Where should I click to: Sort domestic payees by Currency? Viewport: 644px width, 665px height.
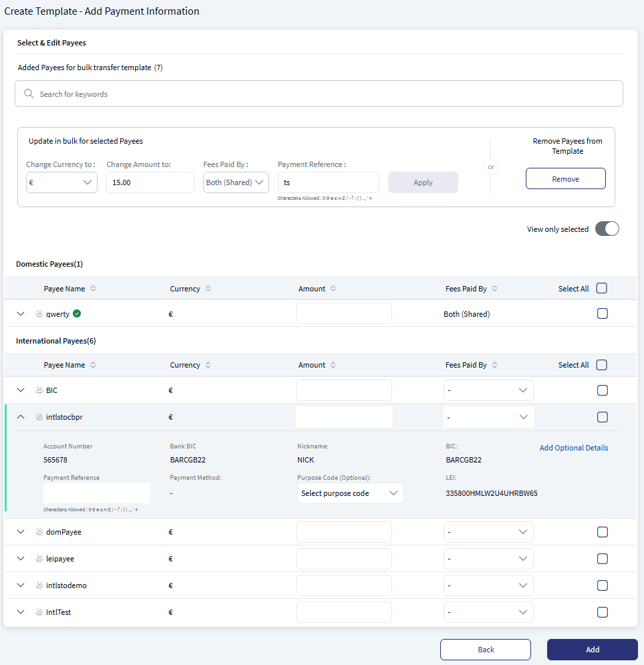208,289
